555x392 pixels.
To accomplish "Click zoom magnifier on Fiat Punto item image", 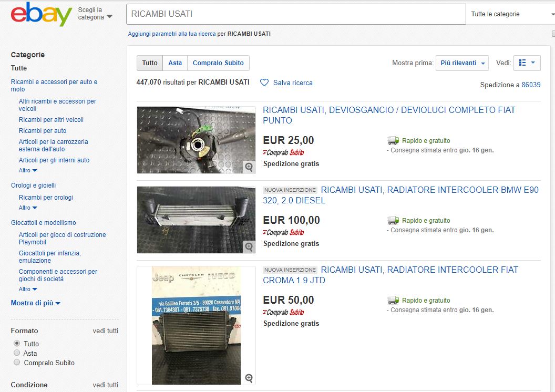I will pos(249,167).
